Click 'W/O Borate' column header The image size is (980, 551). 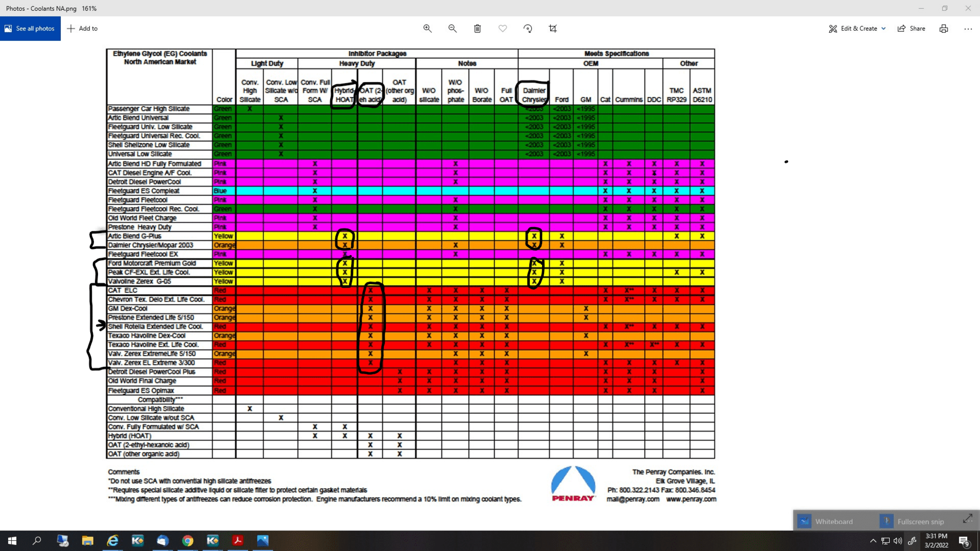[x=481, y=95]
